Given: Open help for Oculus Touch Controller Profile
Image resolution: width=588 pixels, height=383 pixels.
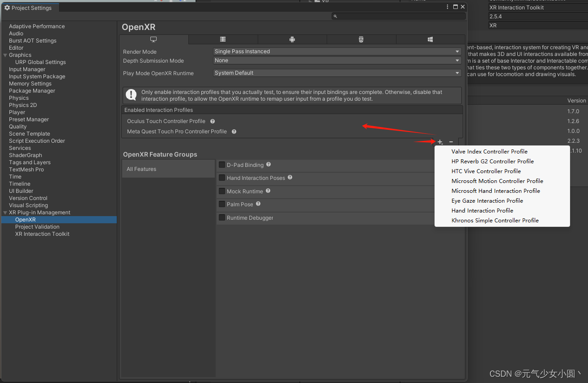Looking at the screenshot, I should 213,121.
